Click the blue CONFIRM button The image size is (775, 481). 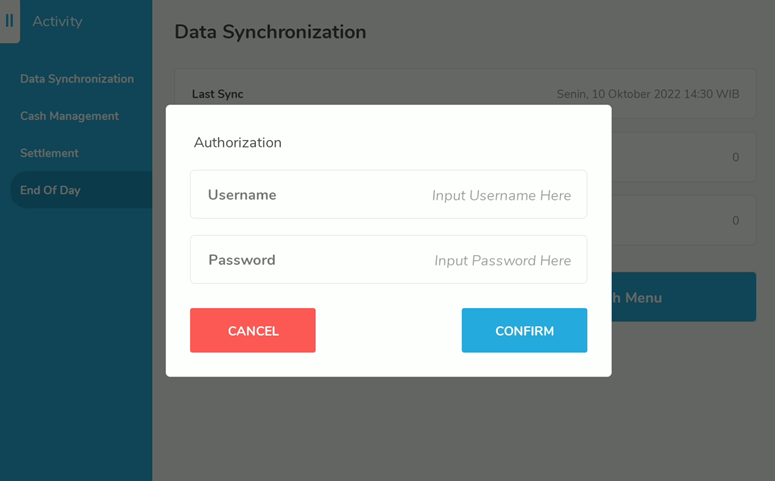[x=524, y=330]
